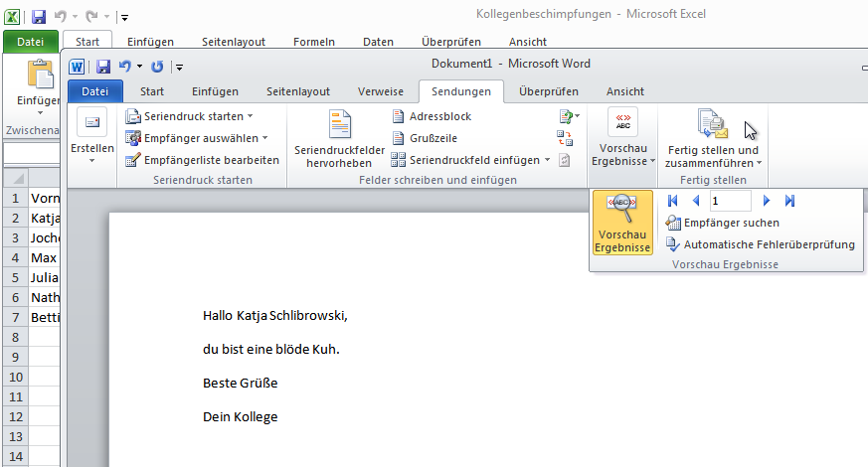This screenshot has height=467, width=868.
Task: Switch to Excel Daten tab
Action: (378, 42)
